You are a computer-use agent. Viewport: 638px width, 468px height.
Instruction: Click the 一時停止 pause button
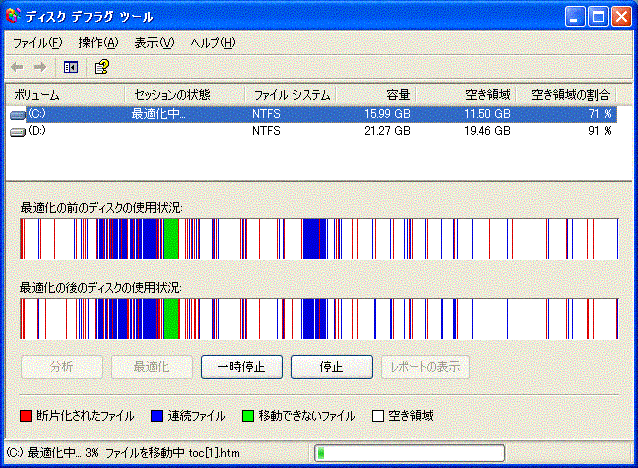tap(242, 367)
